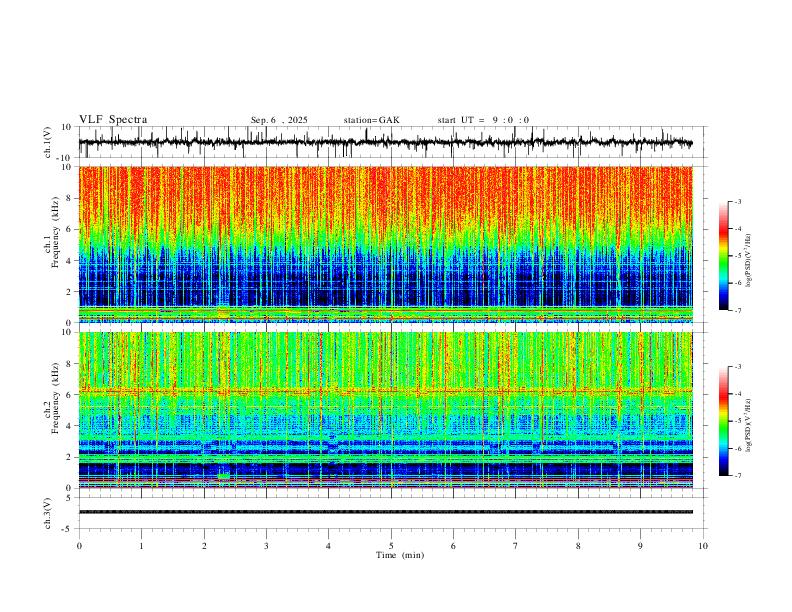Click the "8" kHz tick of ch.2 spectrogram
Viewport: 792px width, 612px height.
click(x=70, y=364)
